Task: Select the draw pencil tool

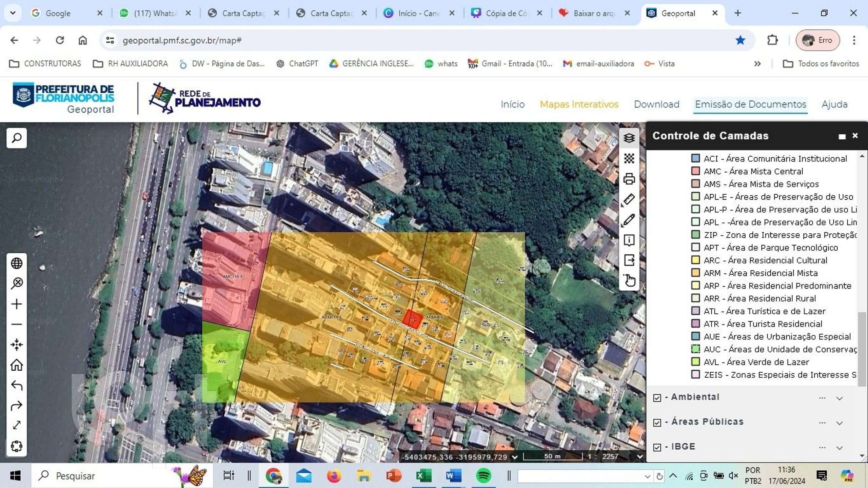Action: [x=629, y=220]
